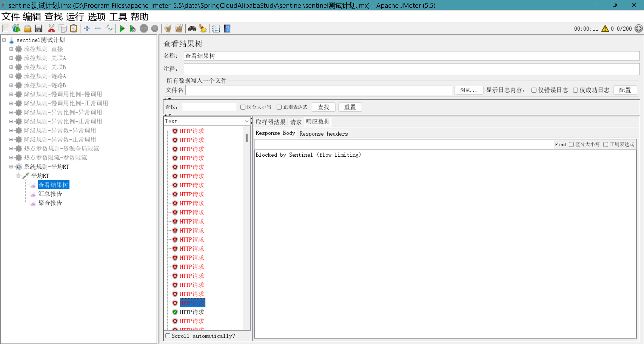Toggle Scroll automatically checkbox

pos(168,336)
